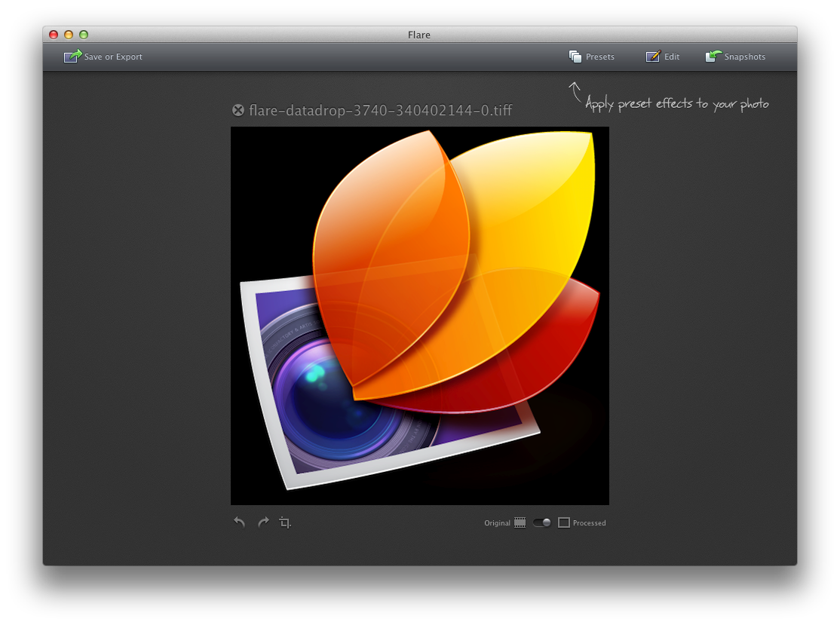Click the Snapshots arrow icon
This screenshot has height=625, width=840.
click(713, 57)
